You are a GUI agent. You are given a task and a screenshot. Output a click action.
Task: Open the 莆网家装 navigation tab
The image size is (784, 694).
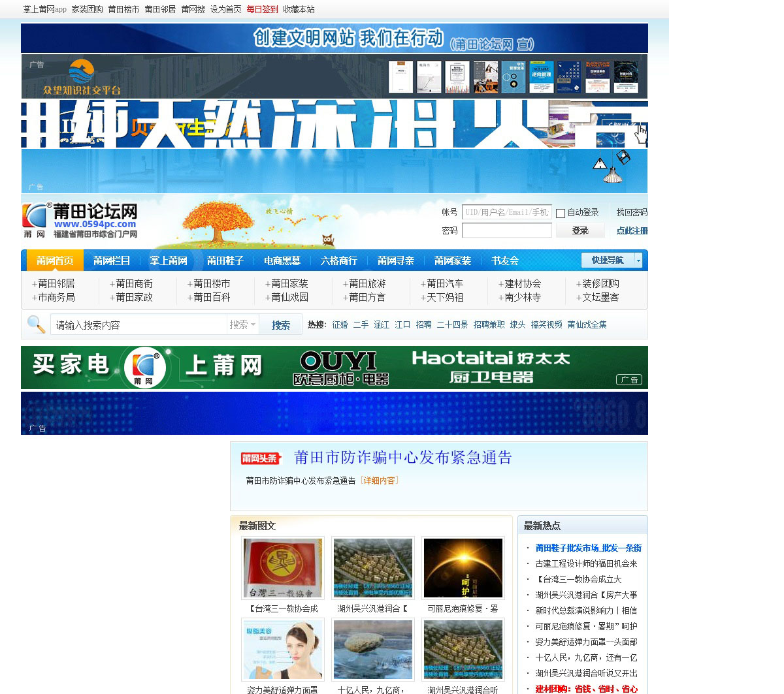453,260
